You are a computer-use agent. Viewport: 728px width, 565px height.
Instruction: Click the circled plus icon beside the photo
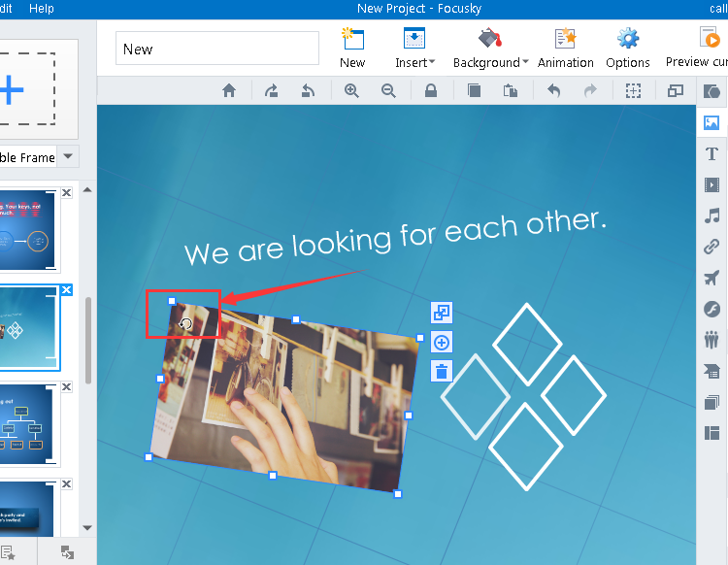click(x=442, y=343)
